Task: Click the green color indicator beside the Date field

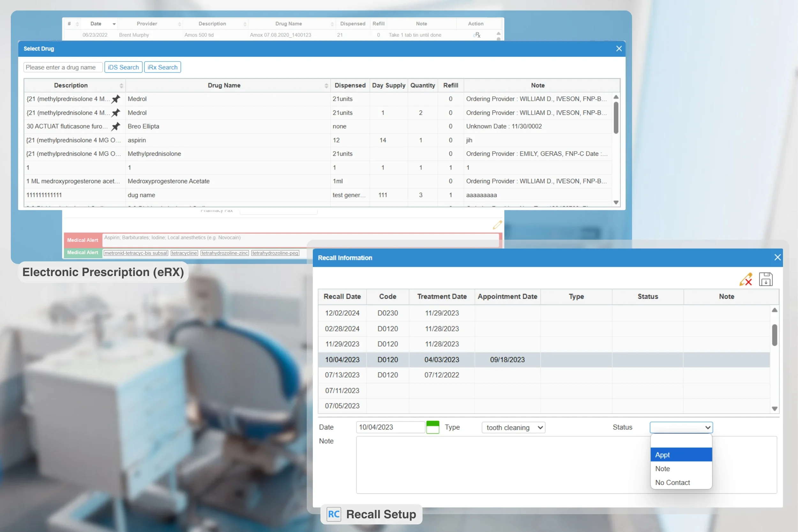Action: (x=433, y=427)
